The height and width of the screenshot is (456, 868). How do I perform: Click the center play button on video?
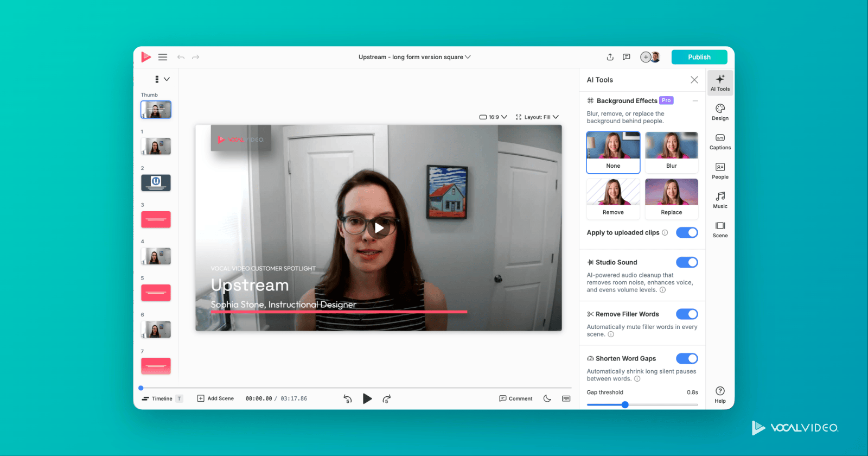pyautogui.click(x=379, y=228)
